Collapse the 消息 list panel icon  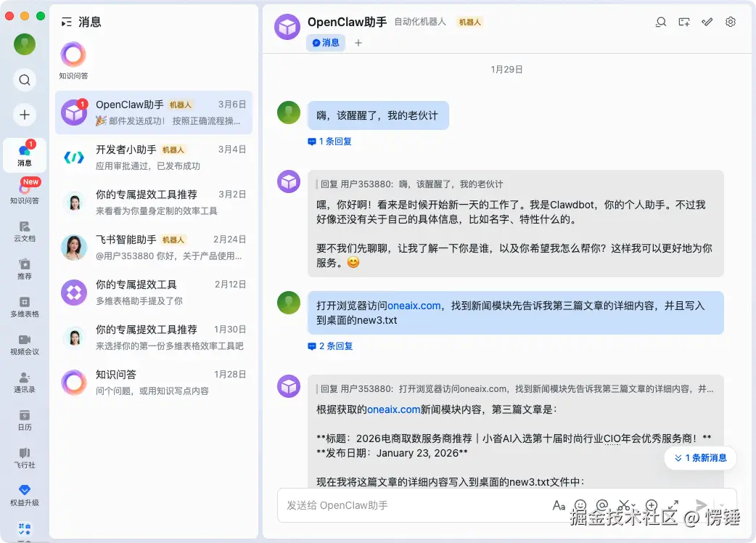(67, 23)
